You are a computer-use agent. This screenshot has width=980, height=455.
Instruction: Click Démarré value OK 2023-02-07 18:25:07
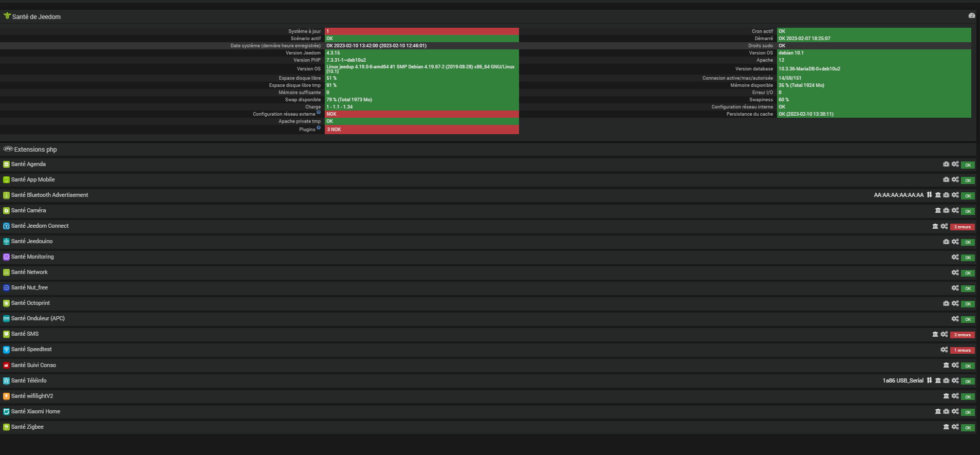tap(874, 39)
